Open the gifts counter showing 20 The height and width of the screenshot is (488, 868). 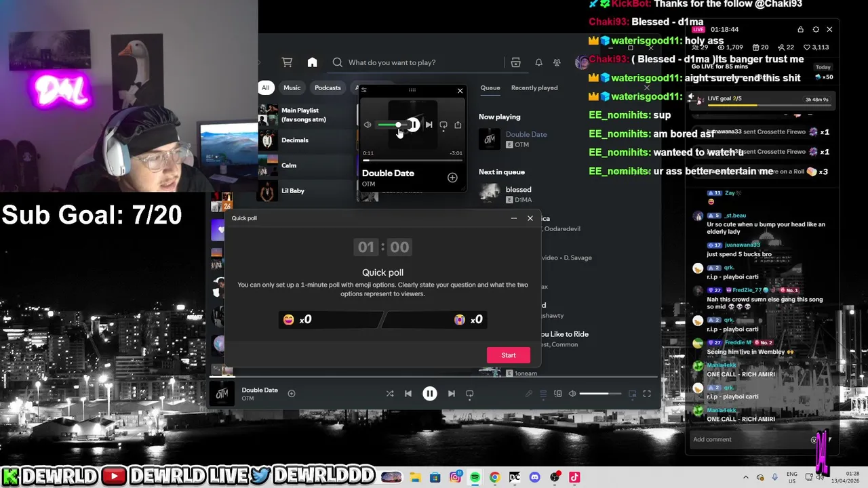click(759, 47)
